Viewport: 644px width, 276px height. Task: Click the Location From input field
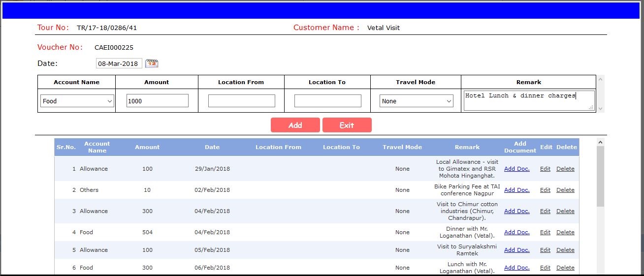point(241,101)
